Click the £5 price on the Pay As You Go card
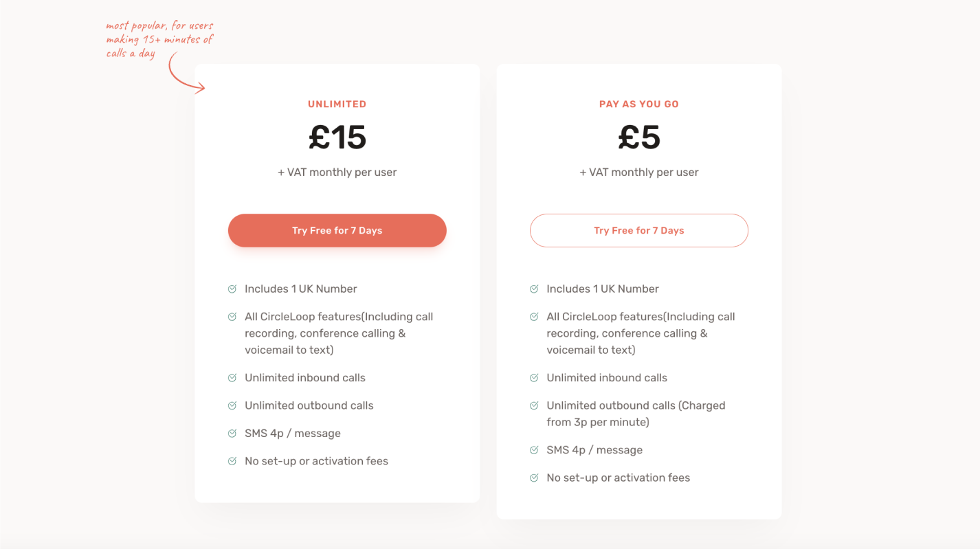This screenshot has height=549, width=980. 638,137
